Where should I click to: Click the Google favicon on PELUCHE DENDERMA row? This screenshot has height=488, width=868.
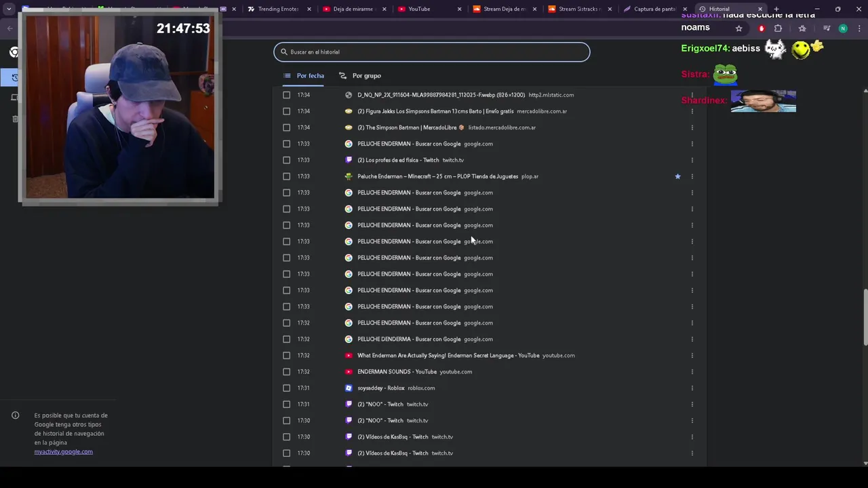[x=349, y=339]
